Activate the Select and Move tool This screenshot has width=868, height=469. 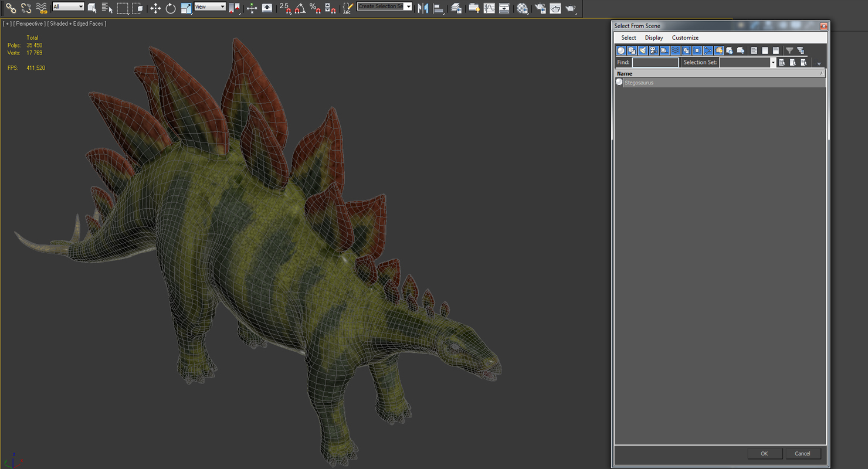[155, 8]
